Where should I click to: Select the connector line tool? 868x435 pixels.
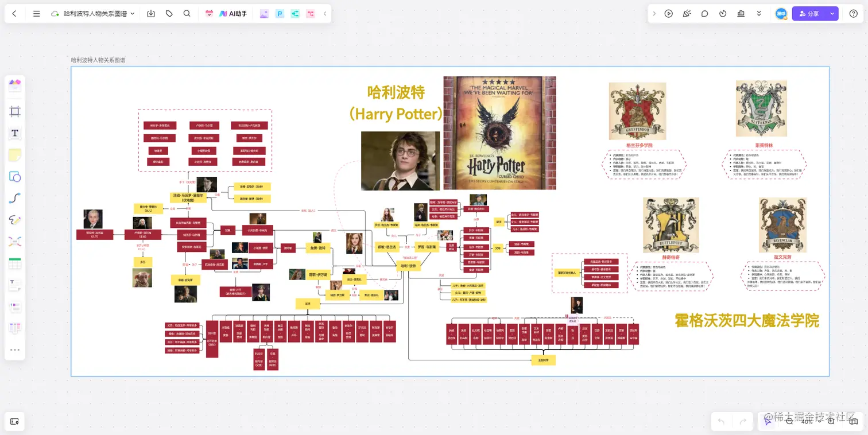(x=15, y=199)
